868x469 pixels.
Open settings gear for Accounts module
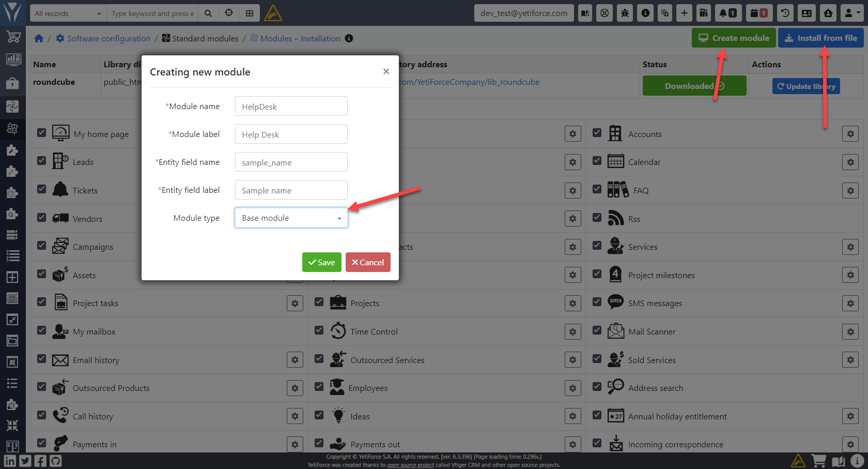[x=850, y=134]
